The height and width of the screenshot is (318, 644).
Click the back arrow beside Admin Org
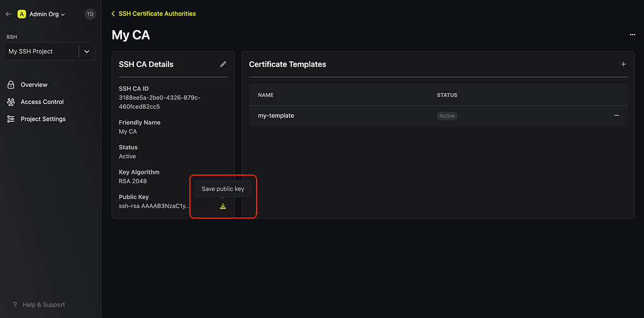(8, 14)
